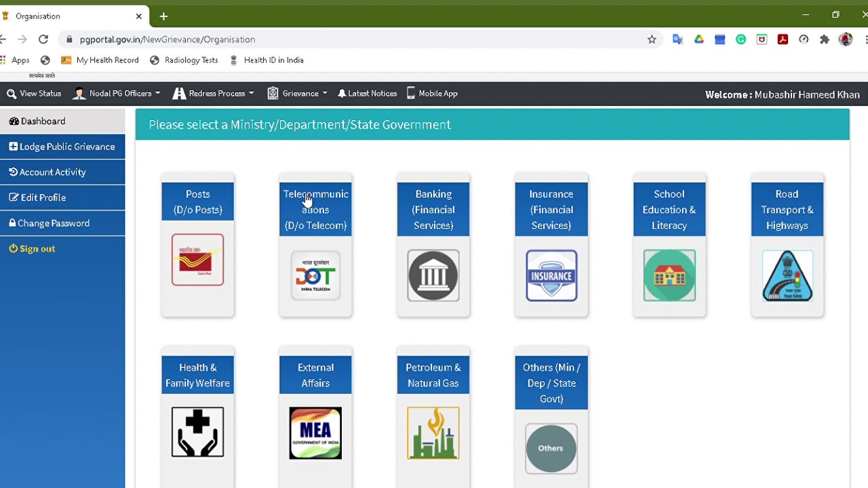Select Health & Family Welfare title
The image size is (868, 488).
[197, 375]
